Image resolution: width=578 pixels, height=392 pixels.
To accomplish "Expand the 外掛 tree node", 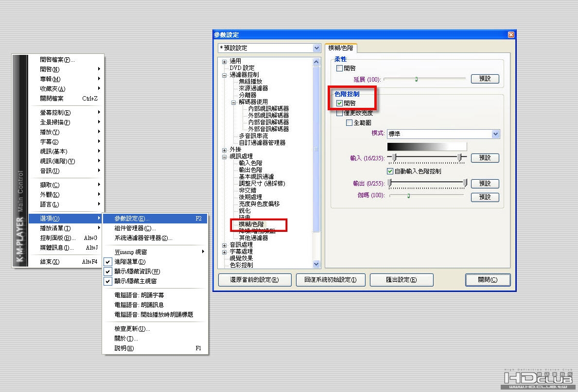I will (224, 150).
